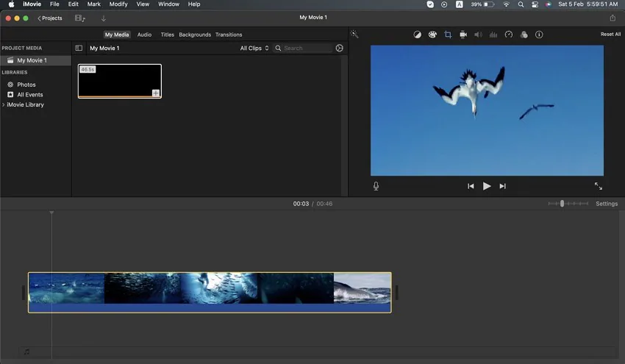Open the Modify menu in menu bar
The width and height of the screenshot is (625, 364).
tap(118, 4)
